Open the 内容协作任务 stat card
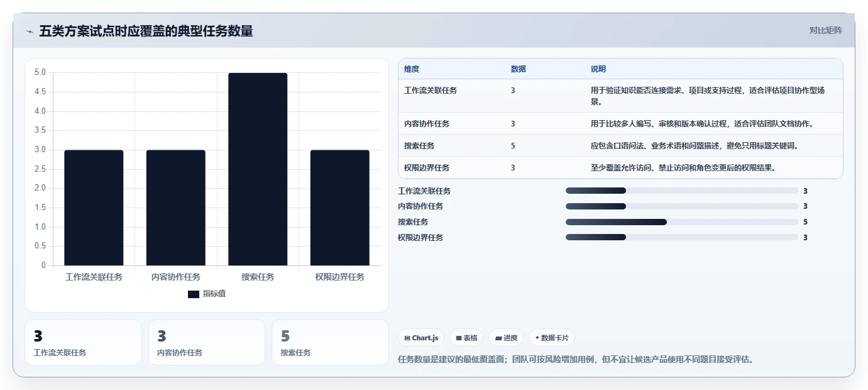868x390 pixels. tap(206, 342)
